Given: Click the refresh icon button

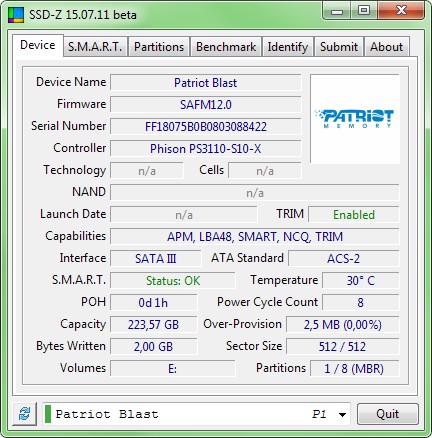Looking at the screenshot, I should 24,414.
